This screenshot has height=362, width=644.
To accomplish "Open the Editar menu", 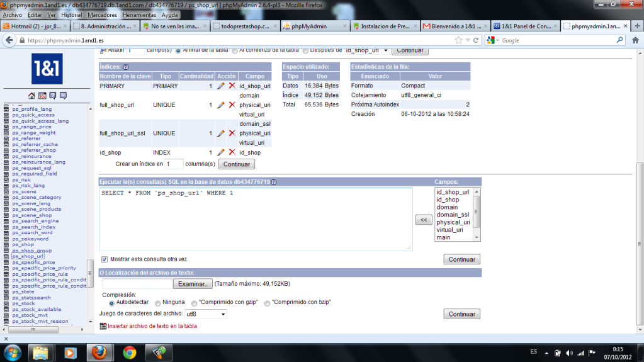I will coord(35,14).
